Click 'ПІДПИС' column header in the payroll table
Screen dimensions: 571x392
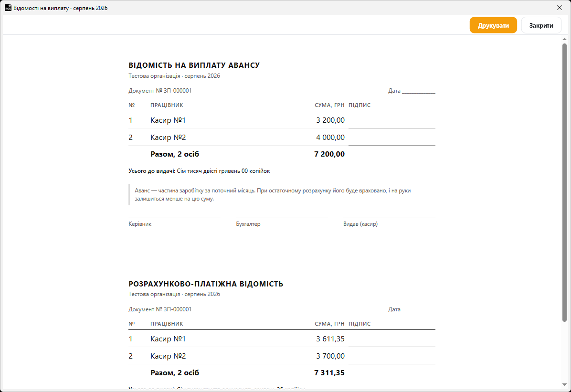[360, 324]
